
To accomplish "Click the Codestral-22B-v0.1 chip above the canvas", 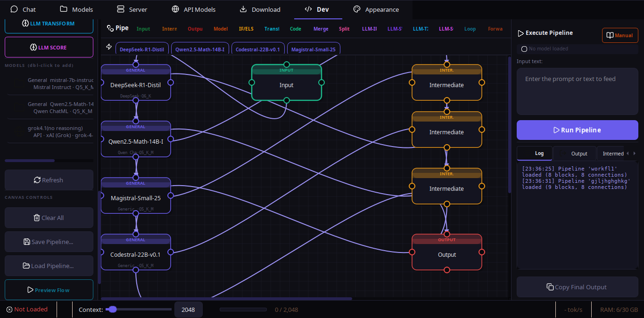I will [x=257, y=49].
